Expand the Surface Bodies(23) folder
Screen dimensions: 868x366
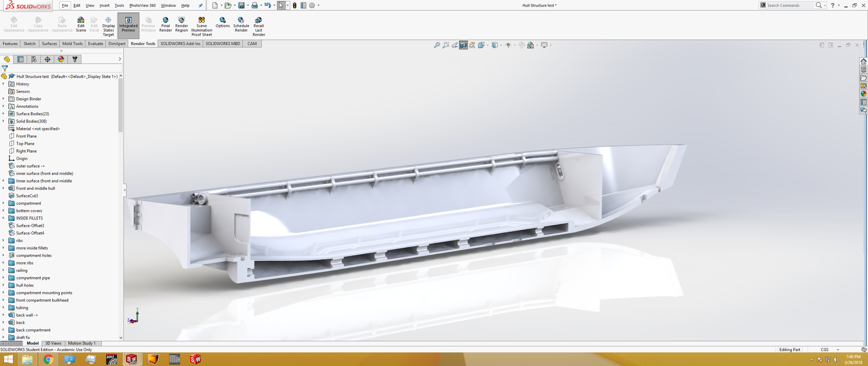tap(3, 113)
